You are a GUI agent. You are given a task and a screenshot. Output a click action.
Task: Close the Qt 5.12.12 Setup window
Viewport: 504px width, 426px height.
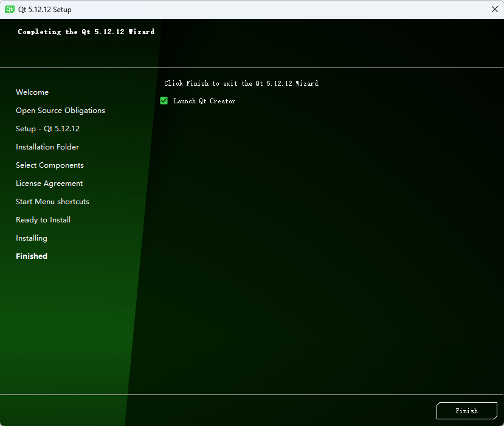(x=494, y=9)
